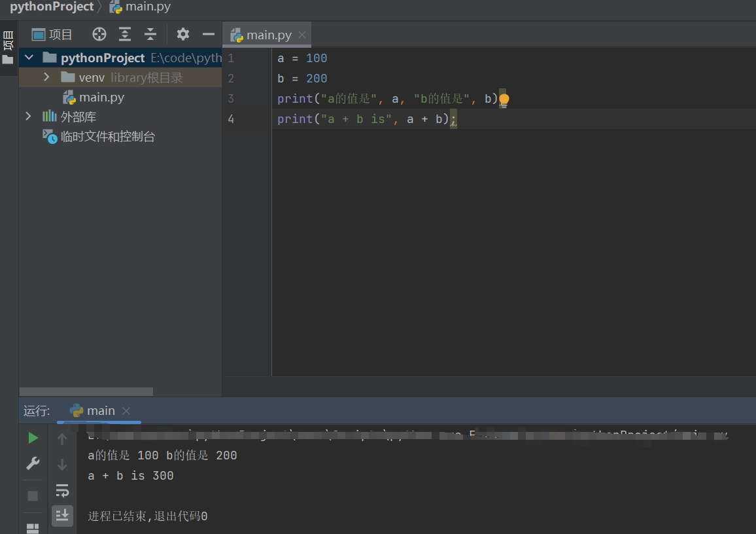The image size is (756, 534).
Task: Click the yellow lightbulb quick-fix icon
Action: coord(504,99)
